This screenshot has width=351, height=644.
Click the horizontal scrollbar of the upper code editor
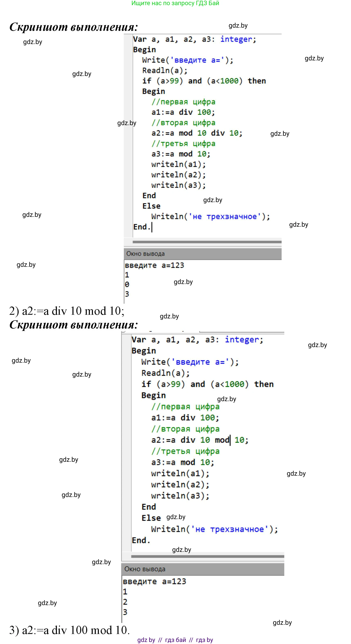click(207, 242)
